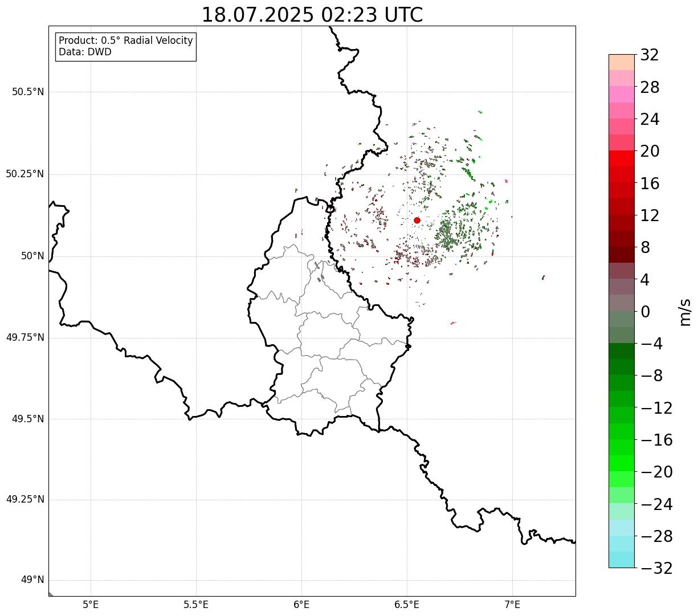Click the 6.5°E longitude label

click(x=407, y=605)
